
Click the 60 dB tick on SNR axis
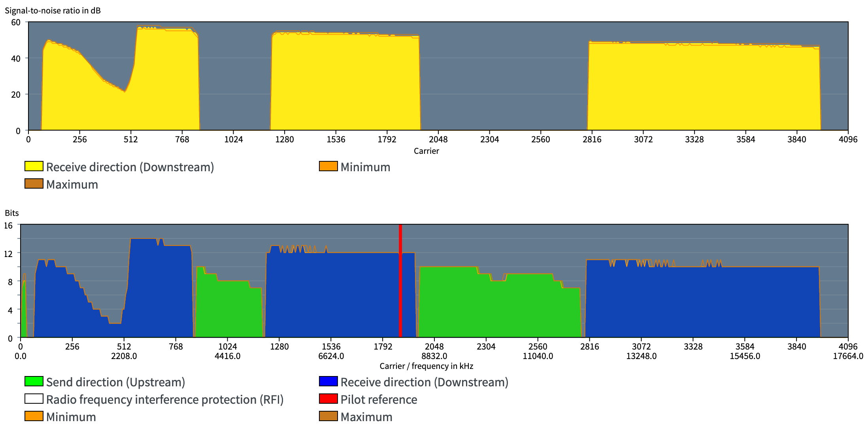pos(16,23)
